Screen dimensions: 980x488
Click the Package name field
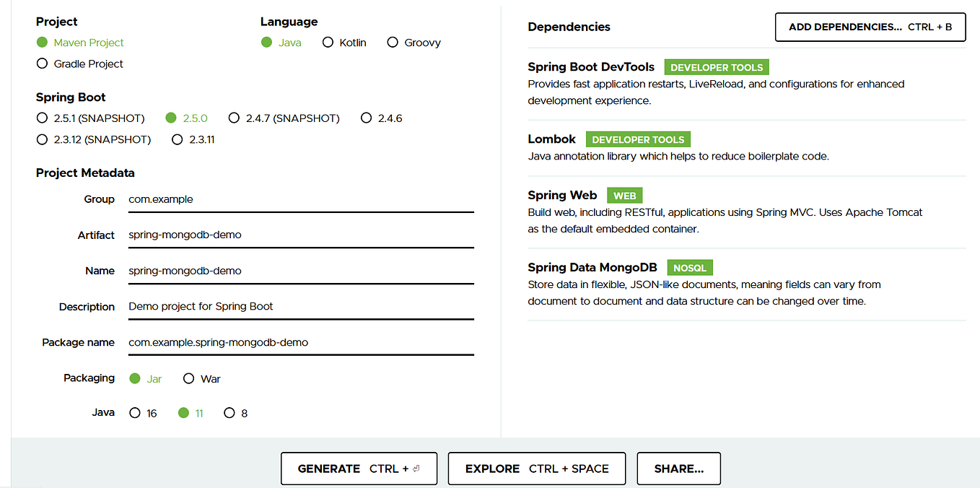pos(300,342)
